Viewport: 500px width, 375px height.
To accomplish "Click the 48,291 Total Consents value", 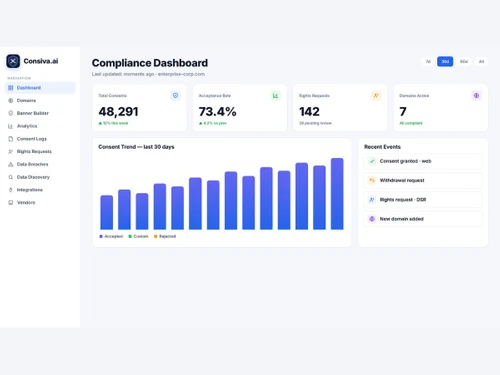I will (x=118, y=112).
